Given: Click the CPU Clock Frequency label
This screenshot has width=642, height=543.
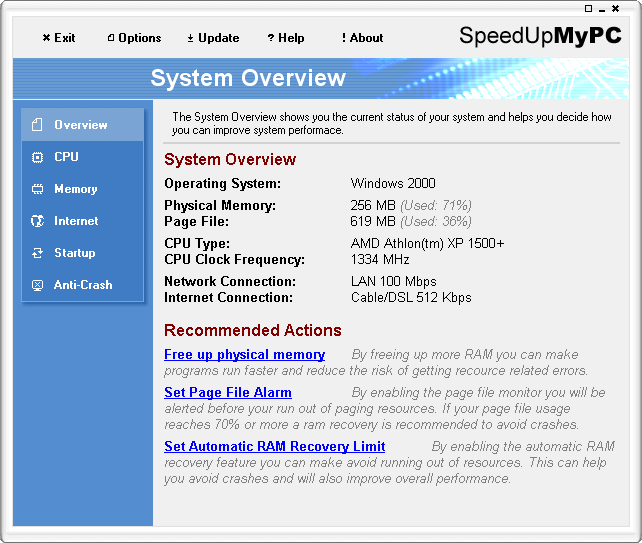Looking at the screenshot, I should (235, 260).
